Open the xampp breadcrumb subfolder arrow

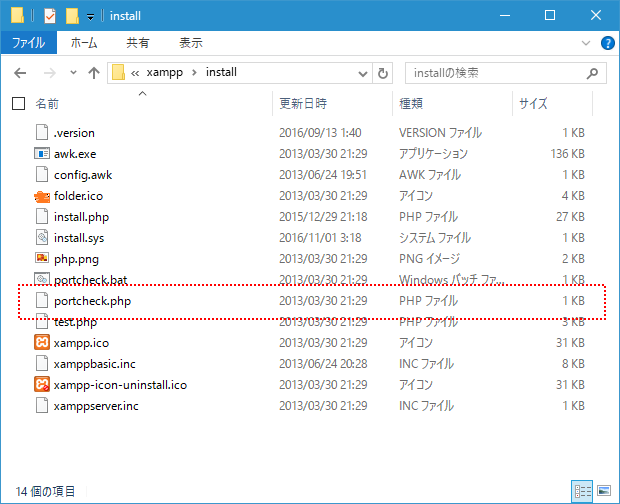coord(194,73)
